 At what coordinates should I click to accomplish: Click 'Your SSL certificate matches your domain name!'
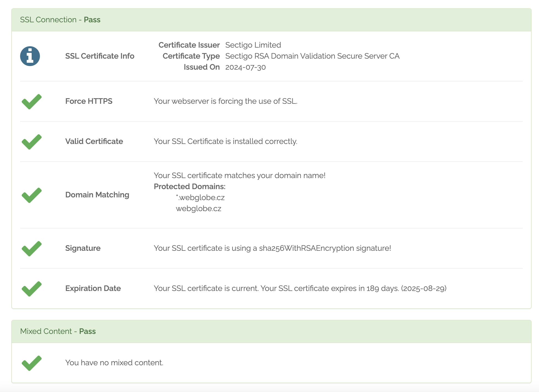[x=239, y=176]
